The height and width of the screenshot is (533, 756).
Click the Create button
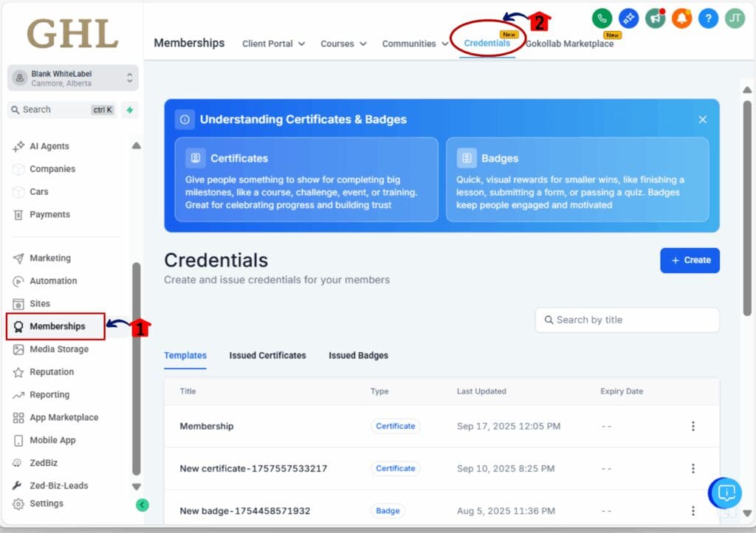point(690,260)
